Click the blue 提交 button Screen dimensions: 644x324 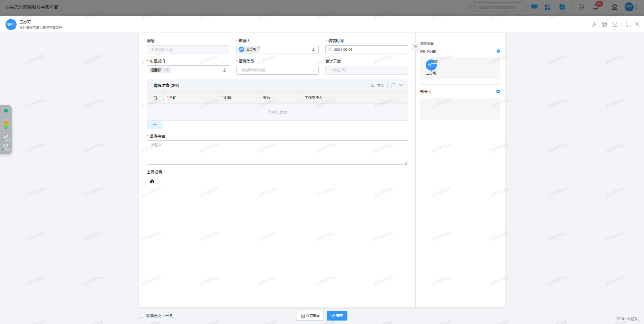pos(337,316)
